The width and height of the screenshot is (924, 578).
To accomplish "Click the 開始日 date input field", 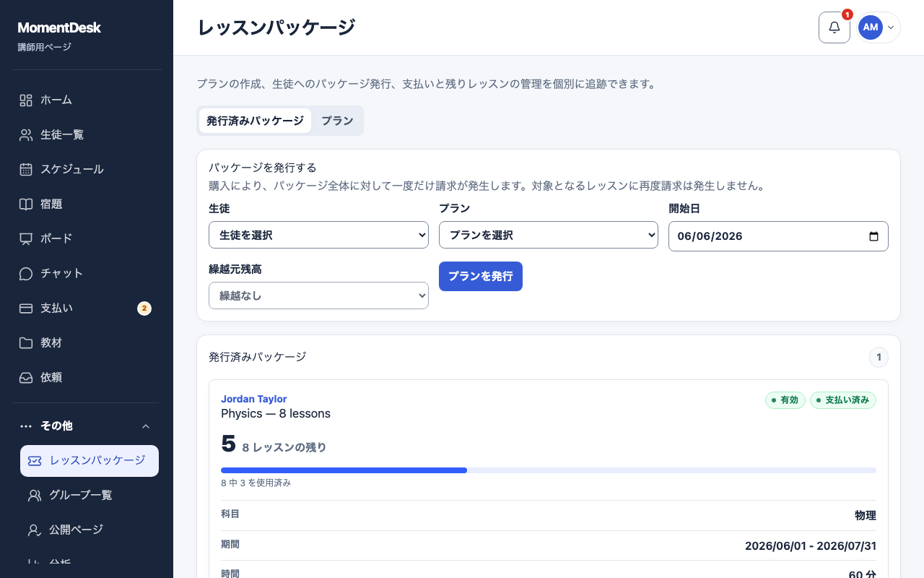I will coord(778,236).
